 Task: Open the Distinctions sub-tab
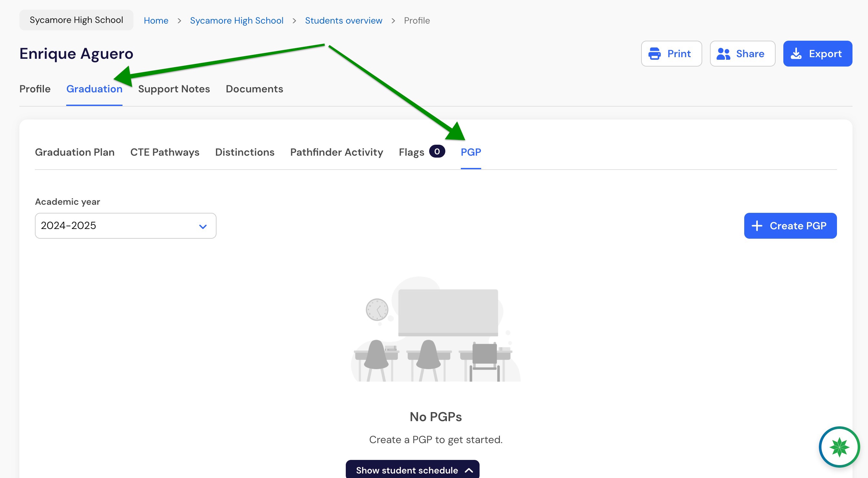coord(245,152)
